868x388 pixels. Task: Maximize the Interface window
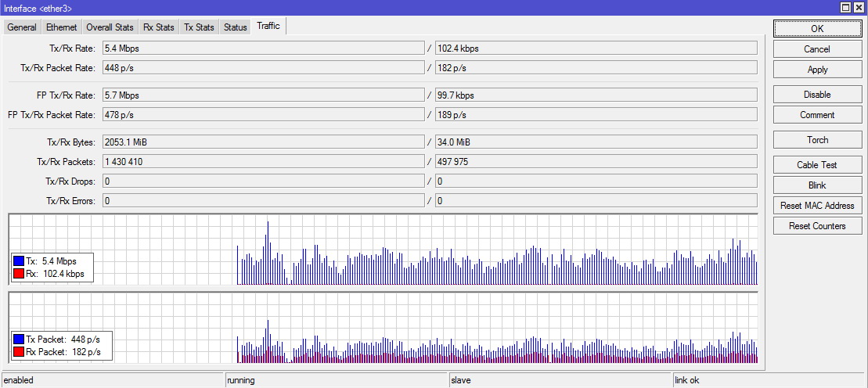(846, 7)
